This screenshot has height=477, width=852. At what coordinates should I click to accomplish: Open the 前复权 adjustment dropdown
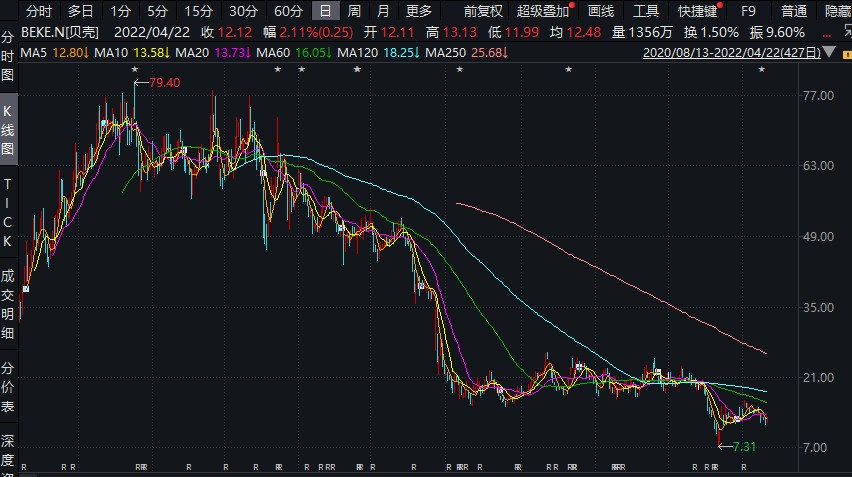(x=483, y=11)
